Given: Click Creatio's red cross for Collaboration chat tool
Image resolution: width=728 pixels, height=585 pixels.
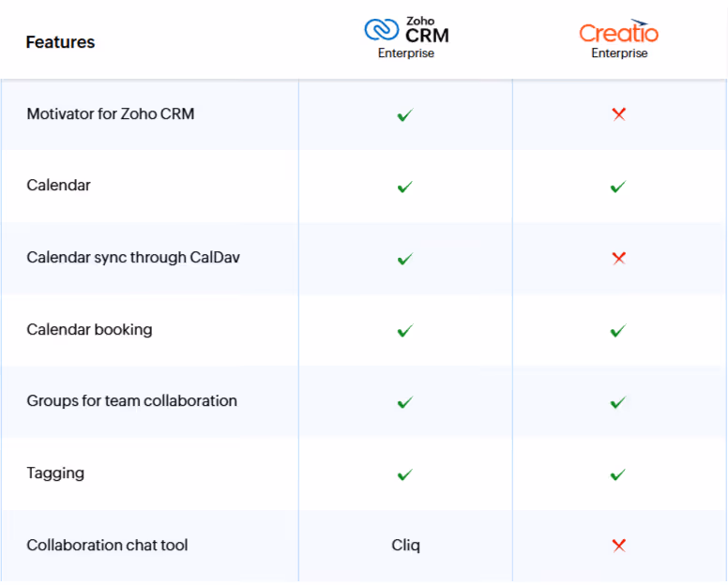Looking at the screenshot, I should click(619, 546).
